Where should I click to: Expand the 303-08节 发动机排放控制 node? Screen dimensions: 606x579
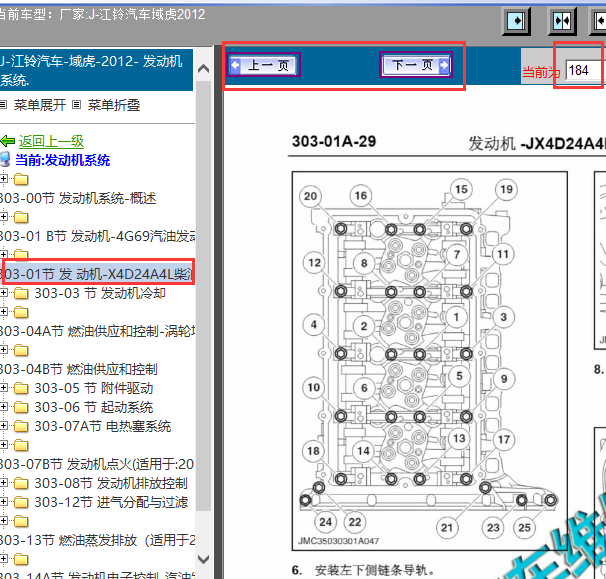pos(3,482)
